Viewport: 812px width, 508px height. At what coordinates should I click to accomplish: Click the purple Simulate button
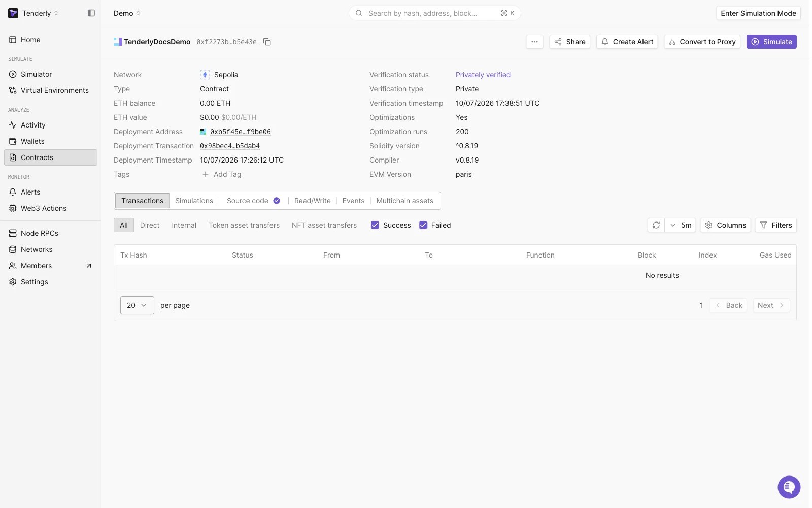tap(771, 42)
